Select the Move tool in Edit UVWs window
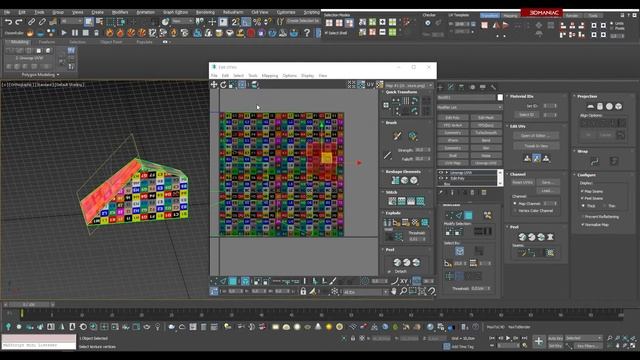 coord(214,84)
